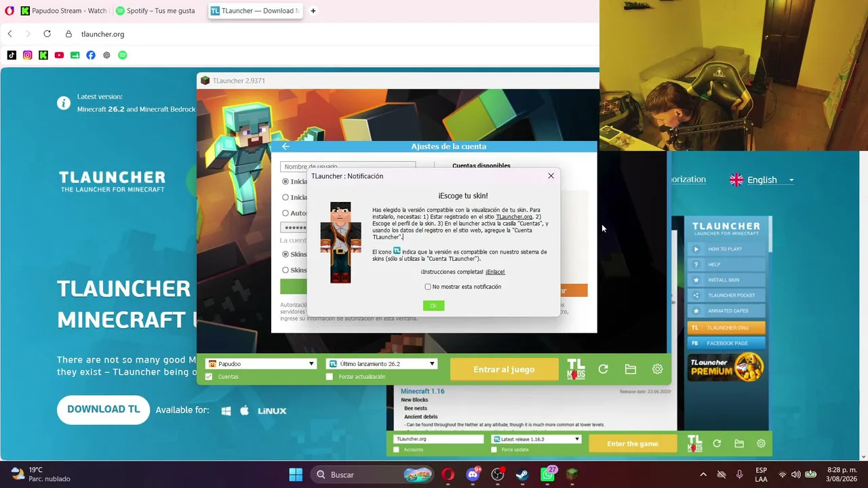Open the Windows Start menu
The height and width of the screenshot is (488, 868).
coord(296,474)
